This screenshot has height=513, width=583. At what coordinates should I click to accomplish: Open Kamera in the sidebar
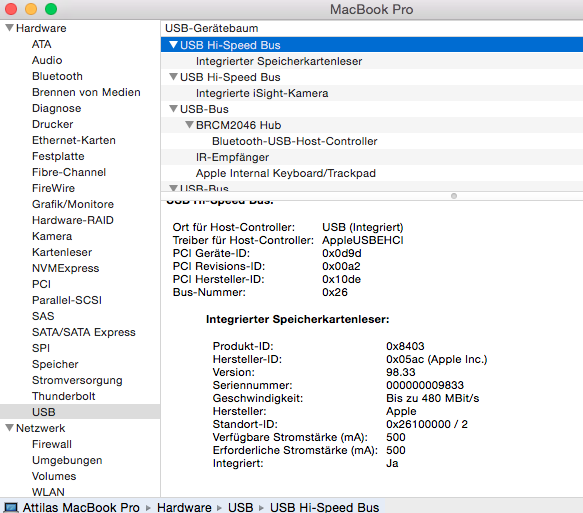coord(52,236)
